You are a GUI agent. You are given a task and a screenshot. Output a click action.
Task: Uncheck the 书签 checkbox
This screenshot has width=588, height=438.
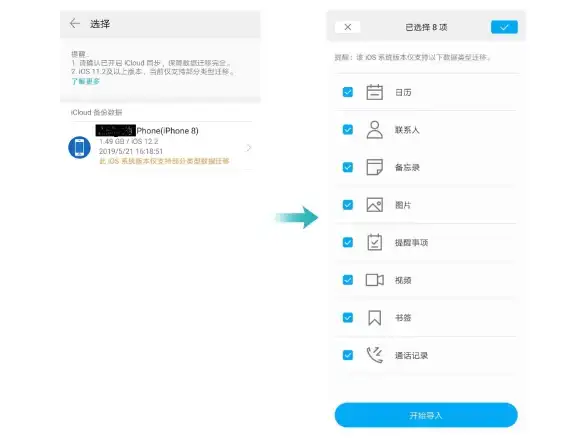pos(348,318)
